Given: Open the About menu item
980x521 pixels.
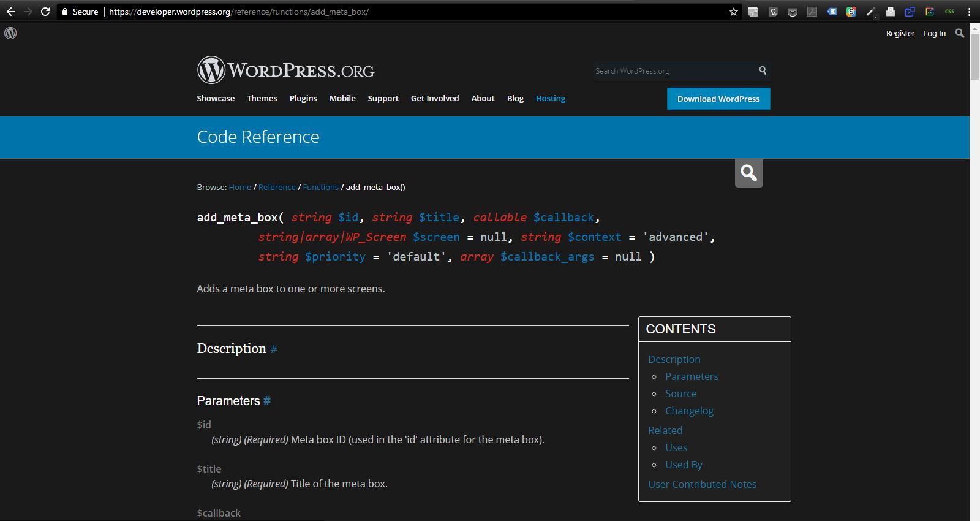Looking at the screenshot, I should tap(483, 98).
